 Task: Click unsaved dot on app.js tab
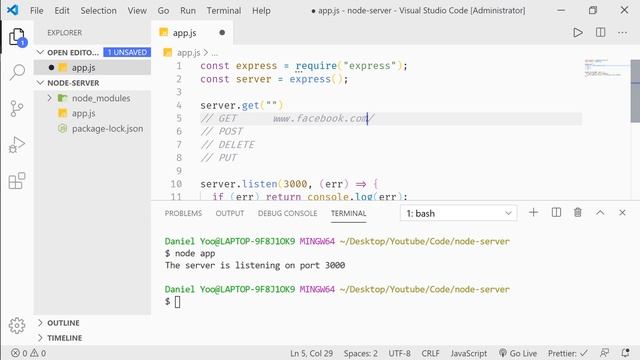coord(222,33)
